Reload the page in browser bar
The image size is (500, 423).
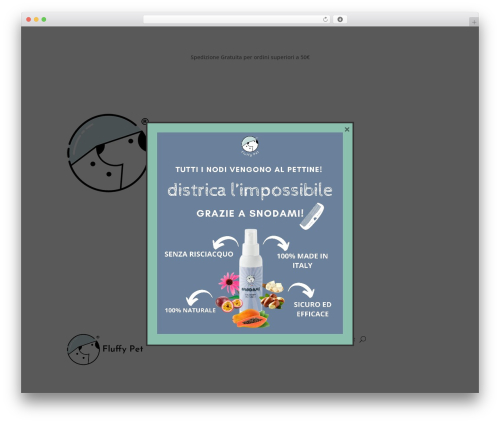click(x=325, y=20)
